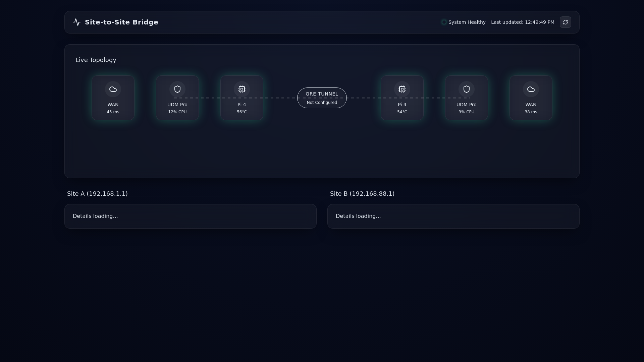Click 'WAN' label on 38 ms node
Image resolution: width=644 pixels, height=362 pixels.
531,105
